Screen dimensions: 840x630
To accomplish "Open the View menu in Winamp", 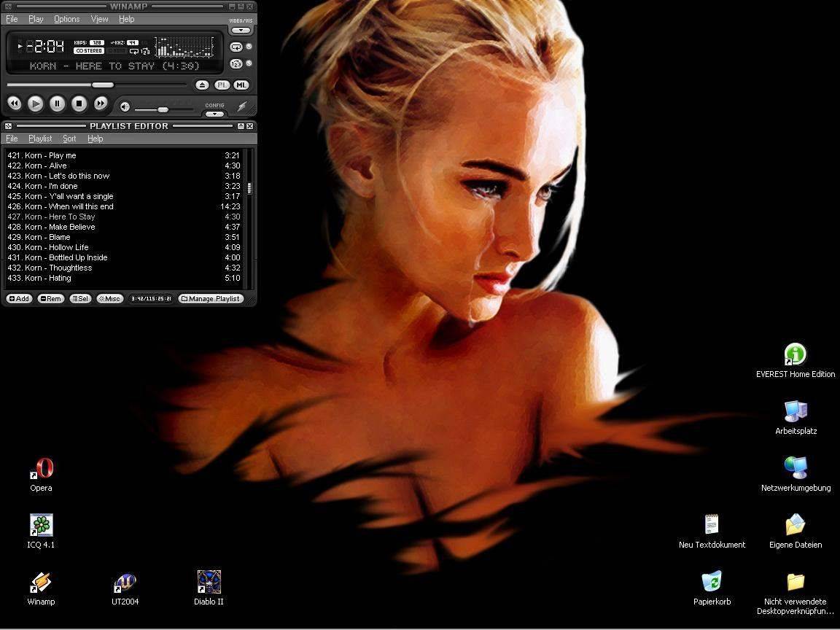I will tap(100, 19).
